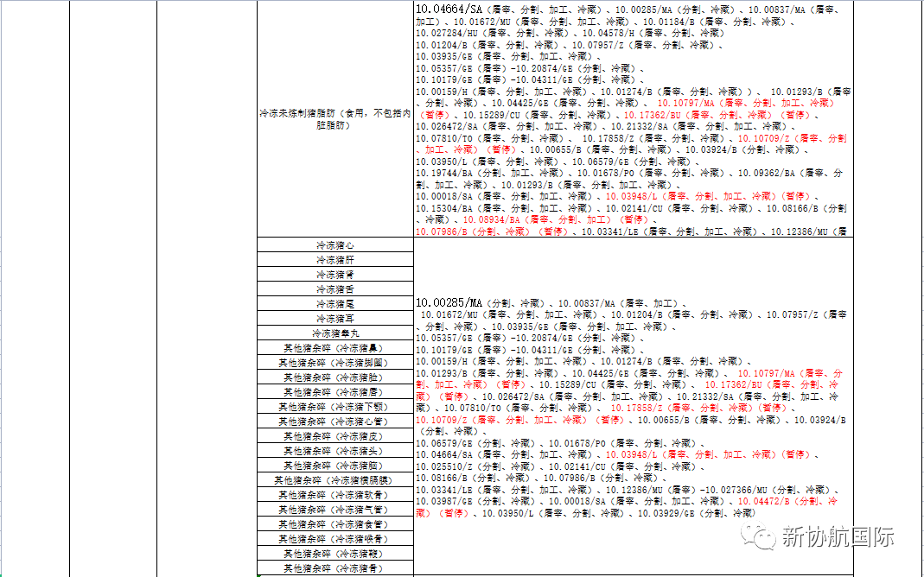Select the 其他猪杂碎(冷冻猪横膈膜) cell

[x=335, y=480]
